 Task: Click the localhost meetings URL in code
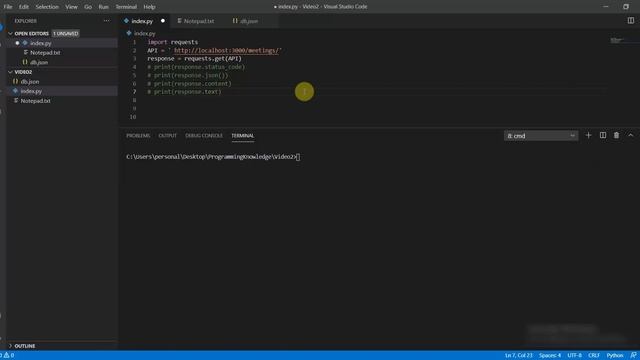(227, 51)
